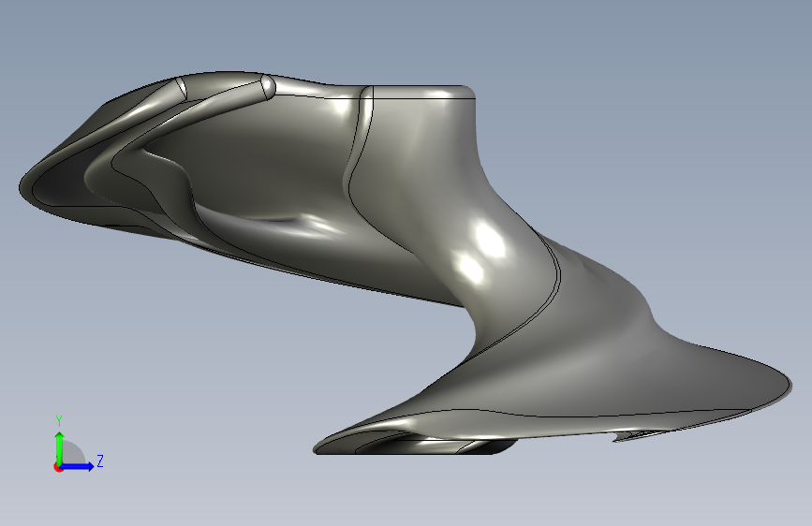Click the blue Z axis arrow of the triad
Image resolution: width=812 pixels, height=526 pixels.
[x=77, y=466]
